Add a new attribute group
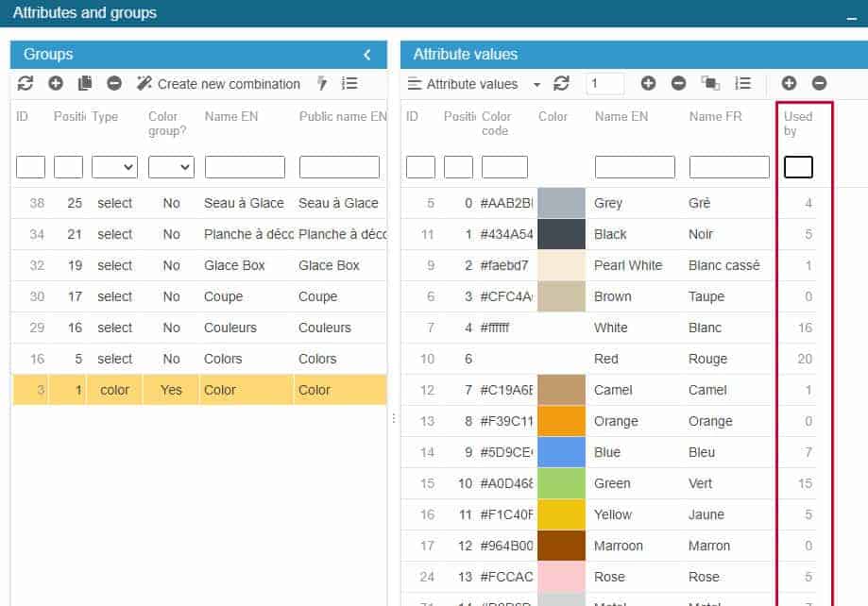This screenshot has width=868, height=606. (56, 84)
